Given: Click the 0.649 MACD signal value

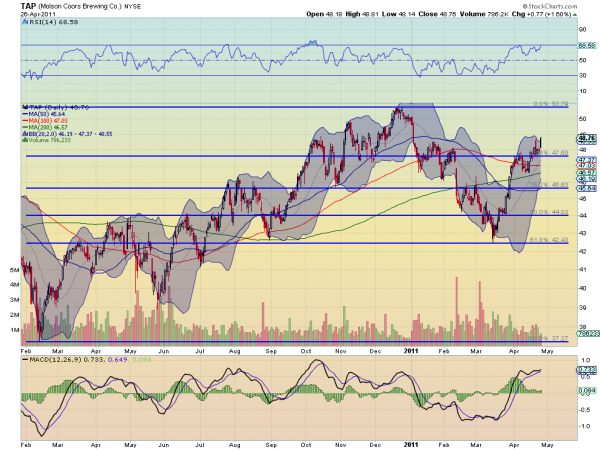Looking at the screenshot, I should tap(118, 360).
